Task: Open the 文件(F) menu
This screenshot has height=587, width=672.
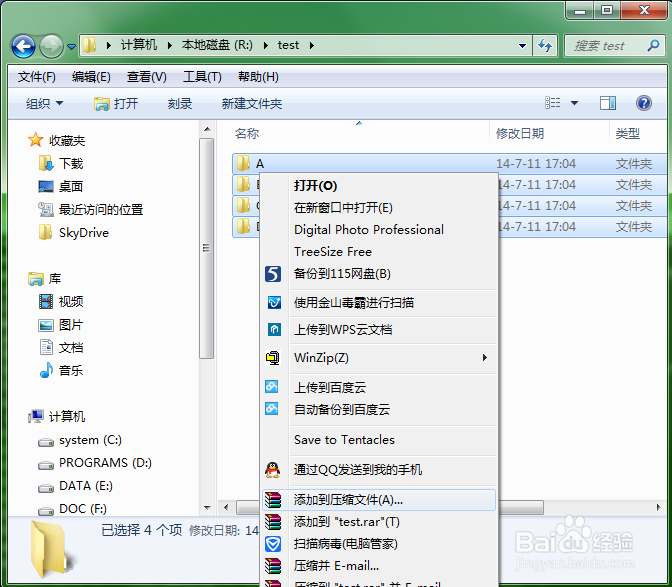Action: click(x=36, y=77)
